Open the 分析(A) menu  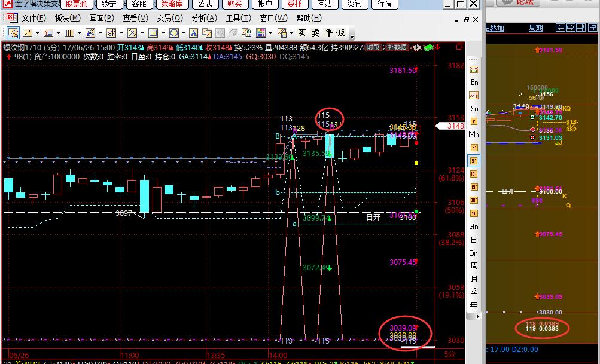coord(204,18)
